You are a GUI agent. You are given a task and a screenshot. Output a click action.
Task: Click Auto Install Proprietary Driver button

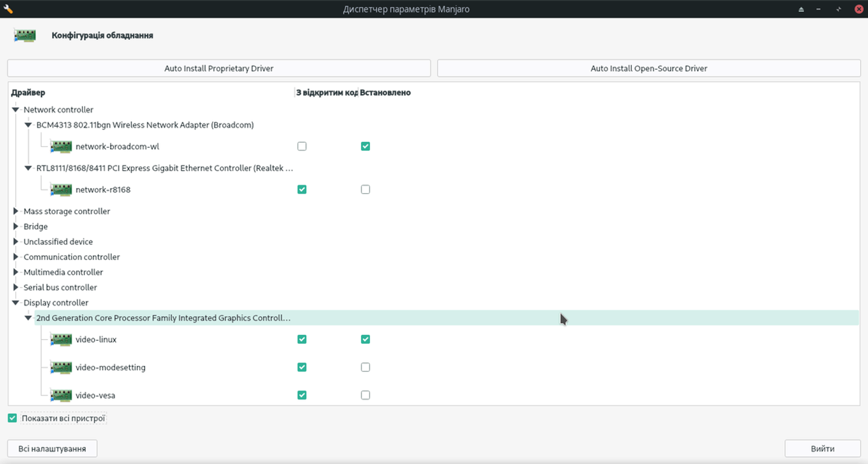click(x=219, y=68)
